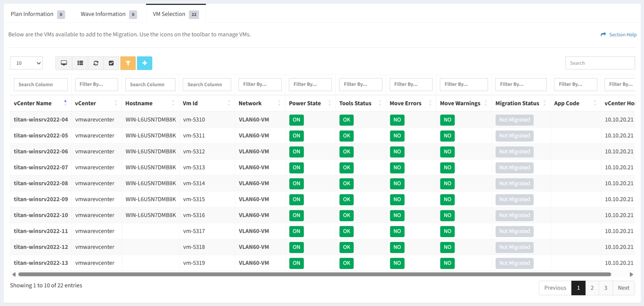Click the refresh arrows toolbar icon
This screenshot has width=644, height=306.
[96, 63]
